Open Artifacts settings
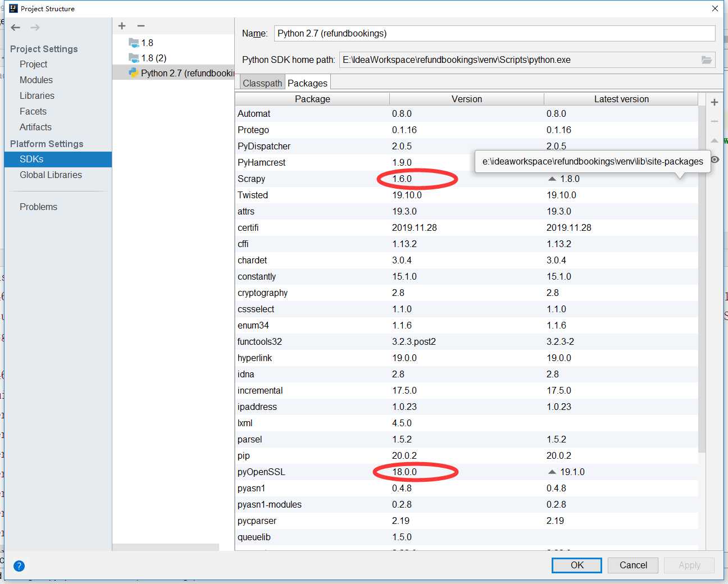 click(x=35, y=127)
